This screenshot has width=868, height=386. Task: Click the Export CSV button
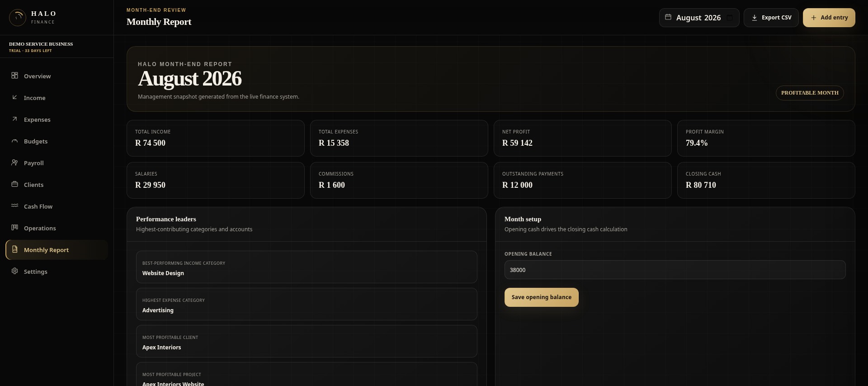771,18
